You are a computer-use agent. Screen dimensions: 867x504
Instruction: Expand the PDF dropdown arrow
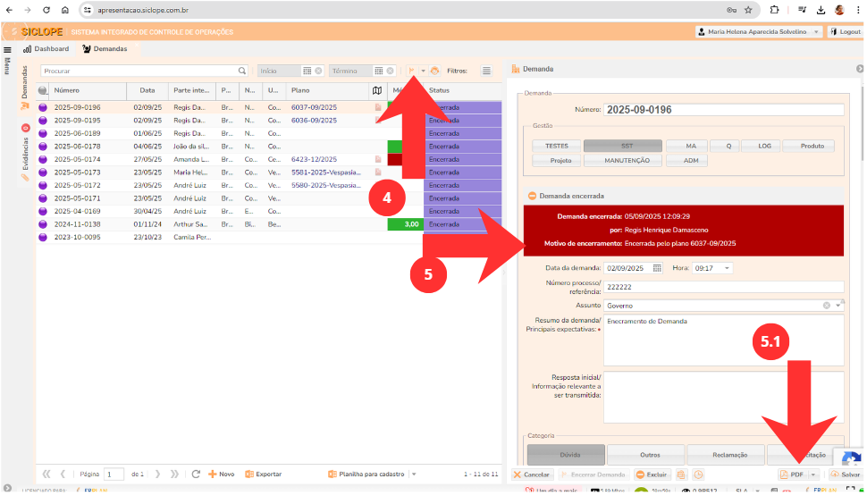814,475
